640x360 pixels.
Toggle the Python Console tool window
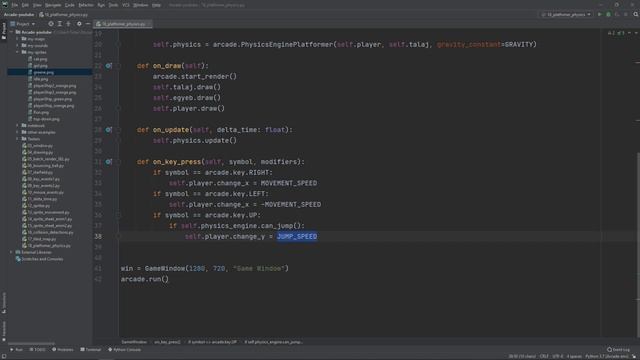124,350
